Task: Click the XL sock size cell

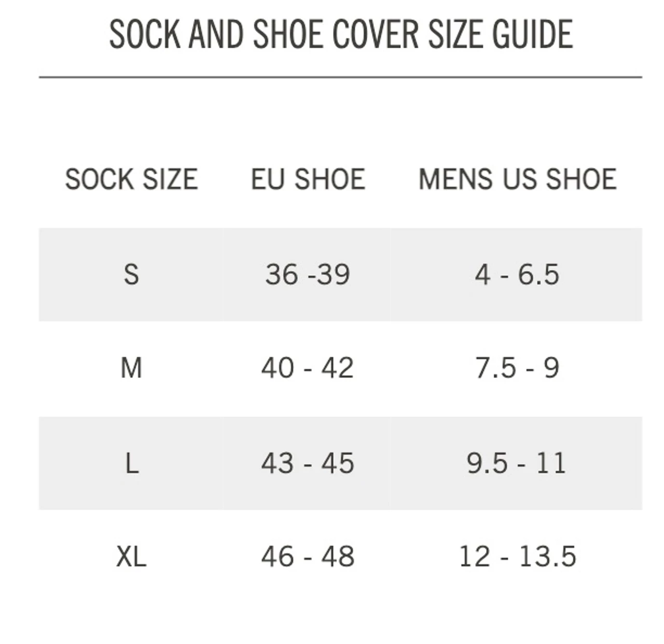Action: pos(131,557)
